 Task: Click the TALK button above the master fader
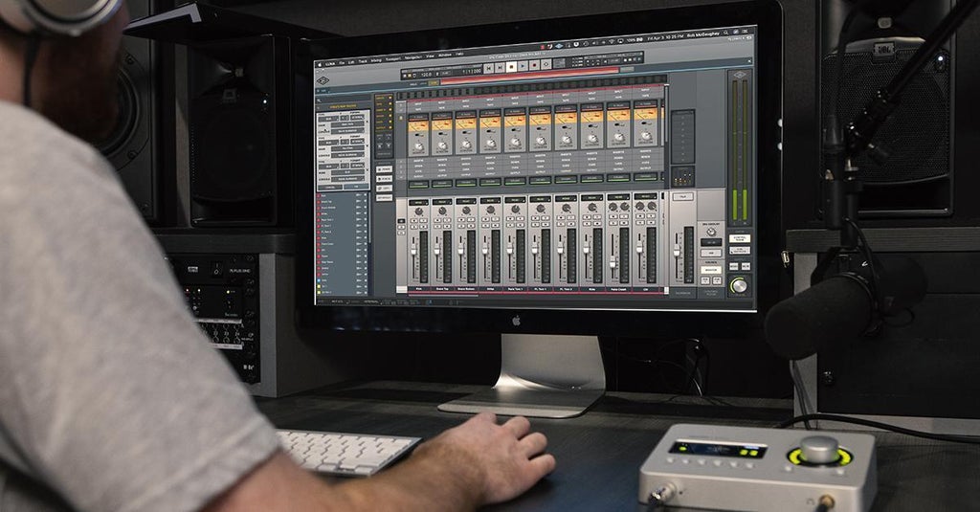tap(683, 196)
